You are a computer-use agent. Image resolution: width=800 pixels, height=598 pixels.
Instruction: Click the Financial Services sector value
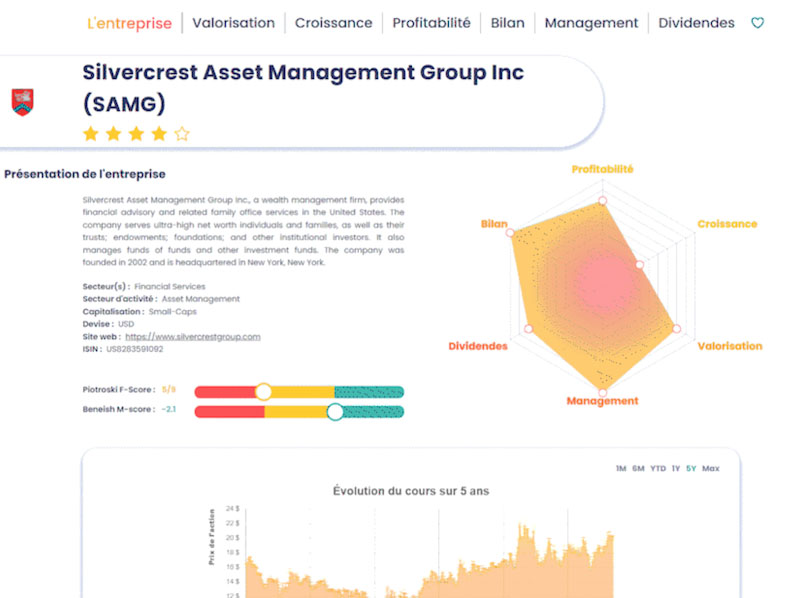(x=170, y=287)
